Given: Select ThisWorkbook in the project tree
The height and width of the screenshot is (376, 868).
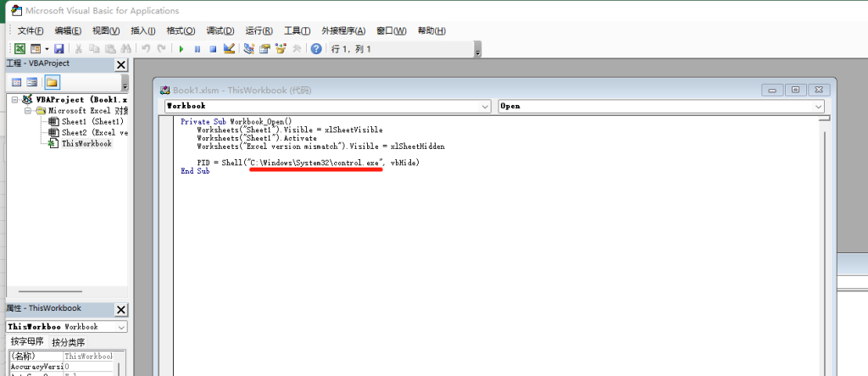Looking at the screenshot, I should (x=86, y=144).
